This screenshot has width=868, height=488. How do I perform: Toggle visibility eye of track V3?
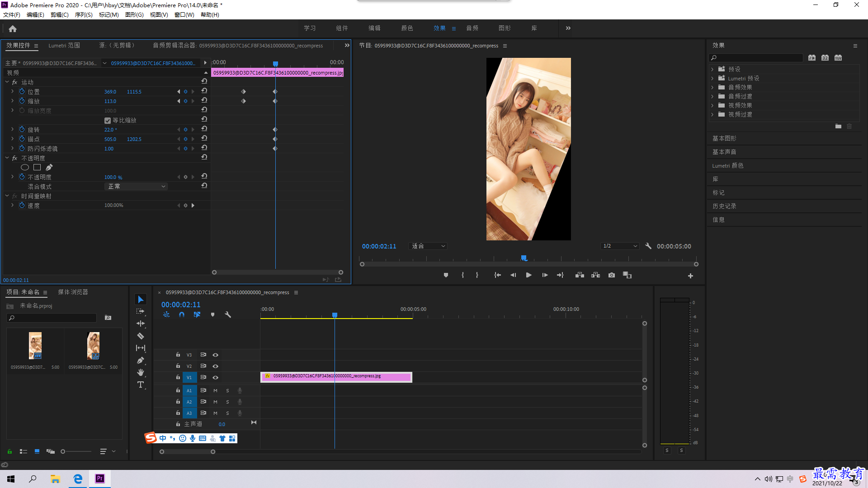click(x=216, y=355)
